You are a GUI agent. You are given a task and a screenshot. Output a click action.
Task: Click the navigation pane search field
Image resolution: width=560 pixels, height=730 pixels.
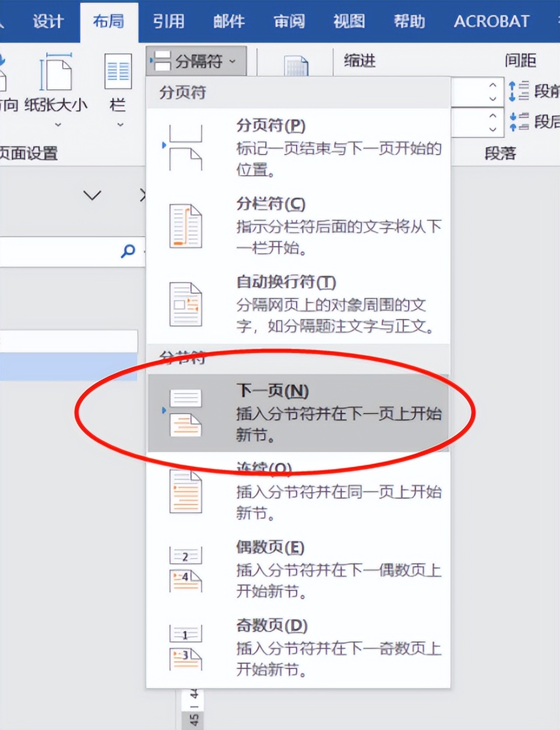(x=72, y=252)
